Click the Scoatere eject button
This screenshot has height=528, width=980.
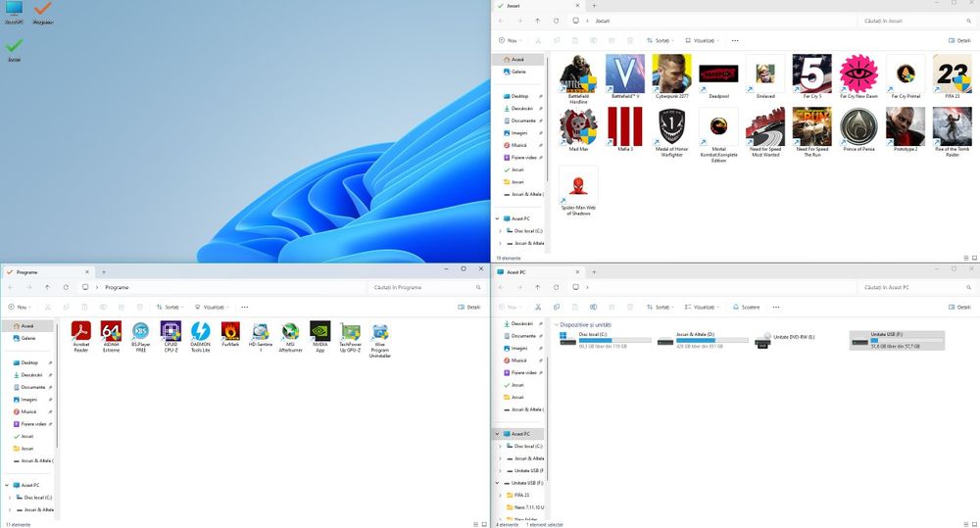click(746, 308)
